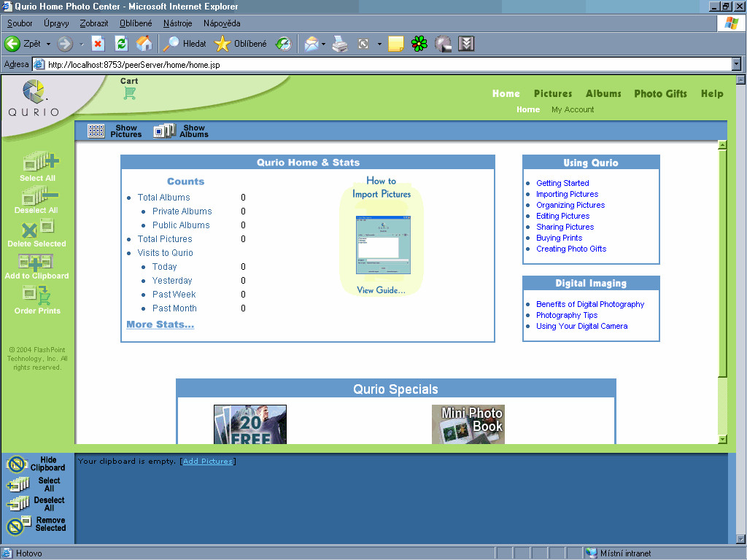Click the sidebar Select All icon

pyautogui.click(x=41, y=161)
